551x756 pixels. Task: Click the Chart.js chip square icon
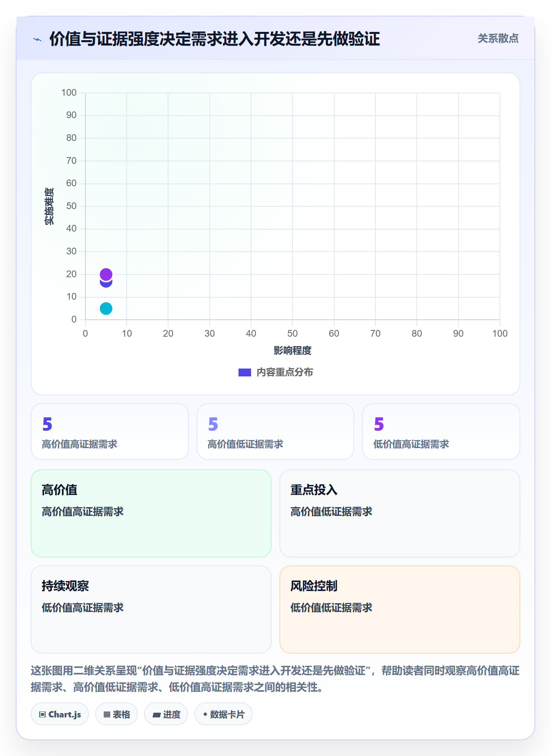tap(43, 715)
